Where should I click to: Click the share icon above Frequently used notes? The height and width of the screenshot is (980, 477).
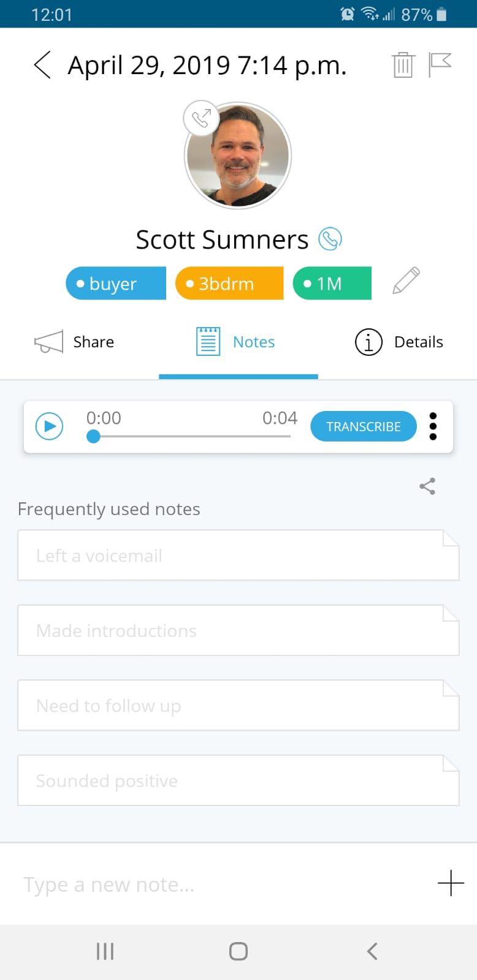[427, 486]
